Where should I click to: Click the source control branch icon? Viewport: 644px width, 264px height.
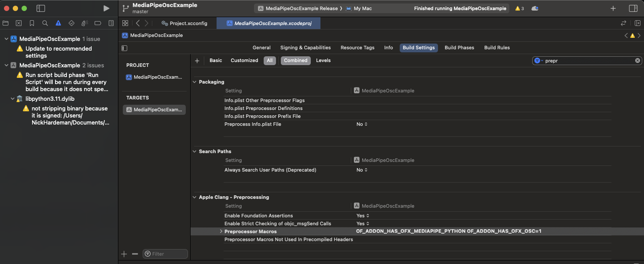[x=125, y=8]
